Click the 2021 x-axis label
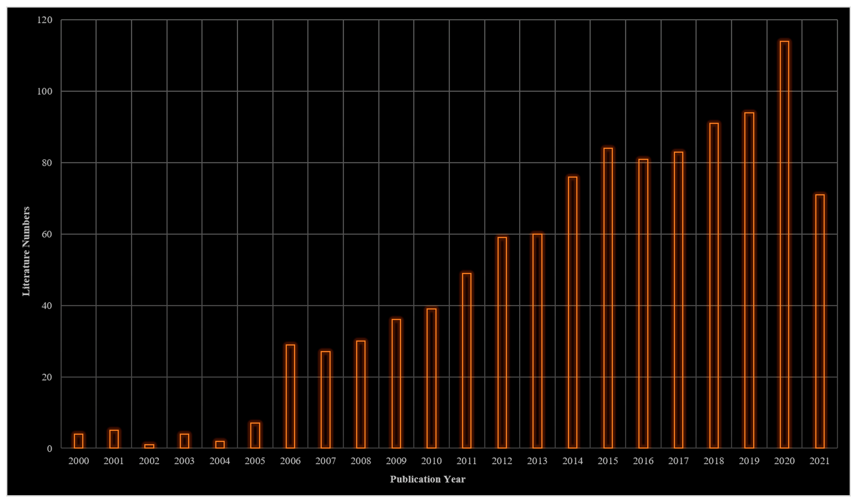 coord(819,461)
